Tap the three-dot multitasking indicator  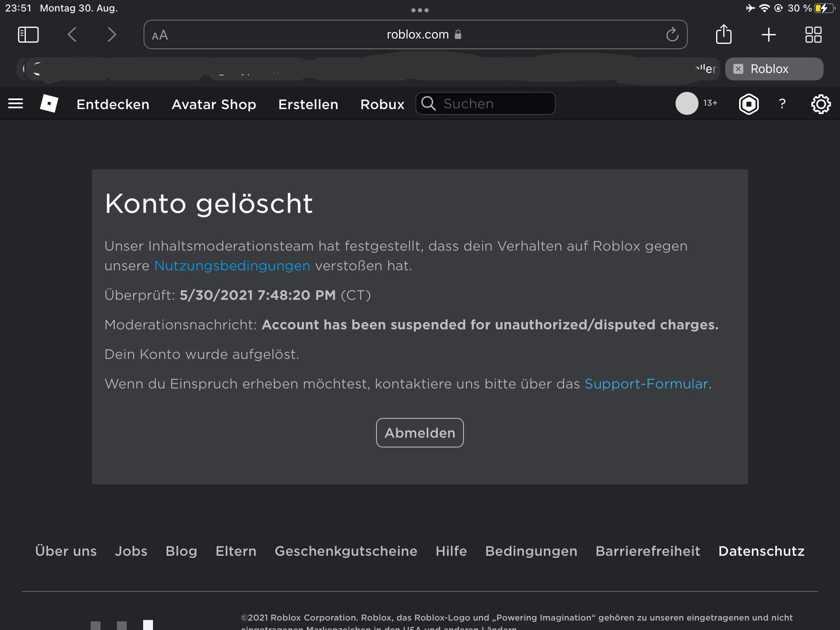[x=420, y=10]
